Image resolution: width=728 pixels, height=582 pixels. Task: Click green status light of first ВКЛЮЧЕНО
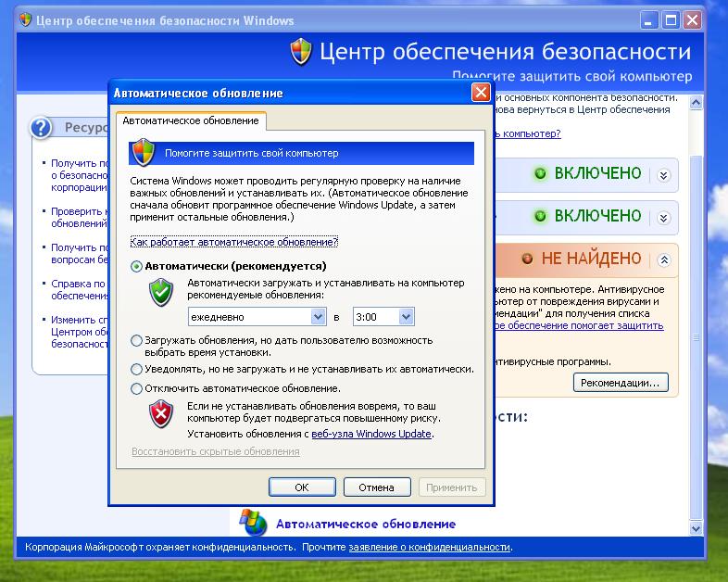(x=540, y=173)
